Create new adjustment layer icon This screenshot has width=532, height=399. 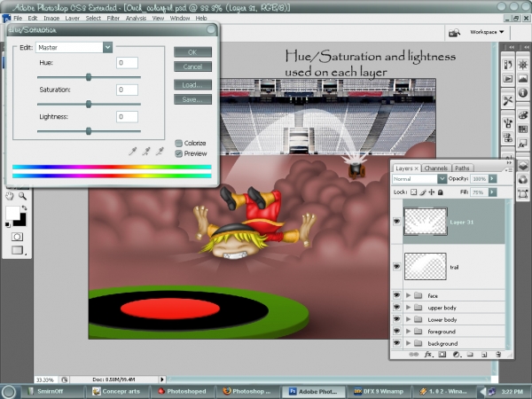pos(457,354)
